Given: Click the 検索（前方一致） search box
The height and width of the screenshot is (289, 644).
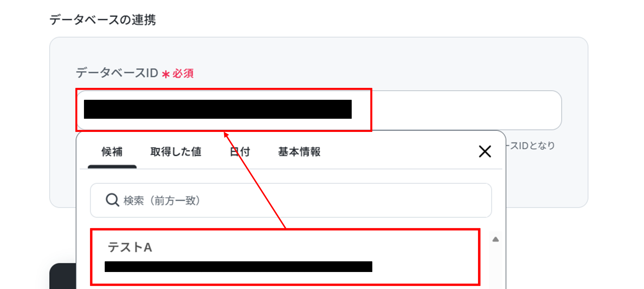Looking at the screenshot, I should pos(291,200).
